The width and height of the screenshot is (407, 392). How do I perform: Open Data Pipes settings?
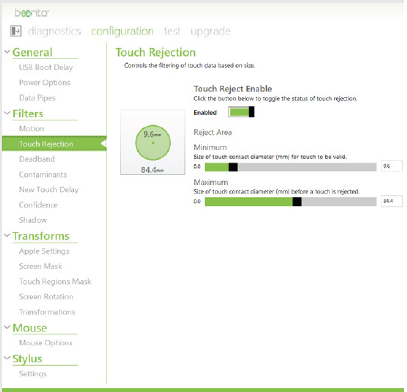tap(37, 98)
